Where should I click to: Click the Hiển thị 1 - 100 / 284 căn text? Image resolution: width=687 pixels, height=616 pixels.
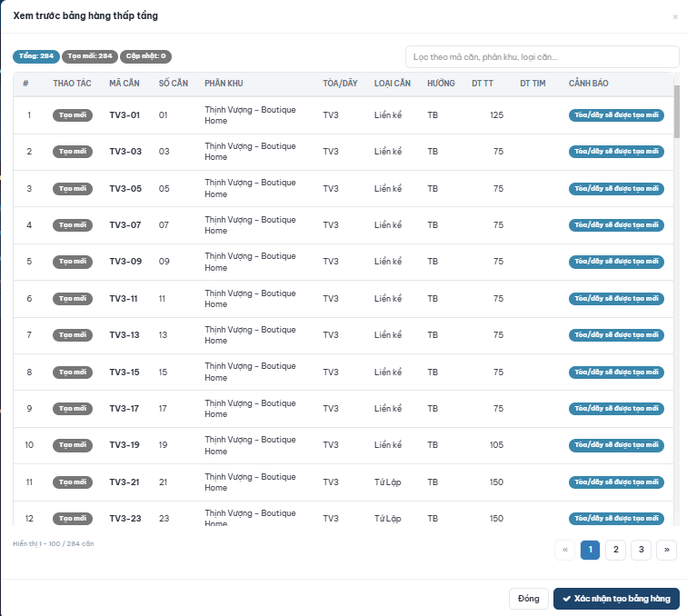tap(54, 543)
